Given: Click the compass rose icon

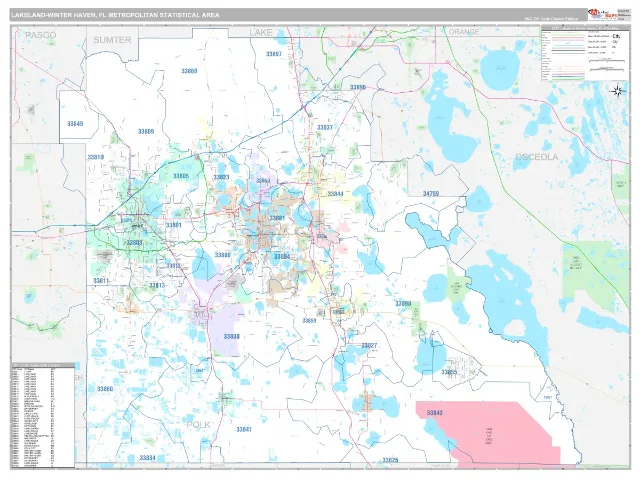Looking at the screenshot, I should 618,91.
